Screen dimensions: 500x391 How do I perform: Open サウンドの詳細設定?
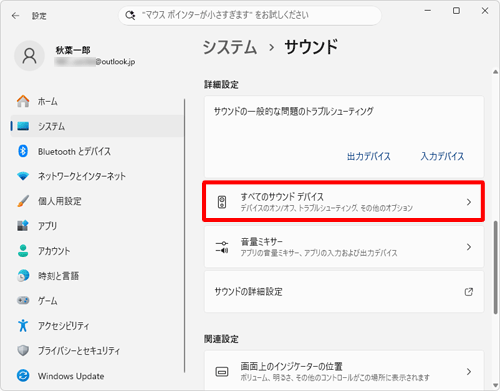(344, 292)
